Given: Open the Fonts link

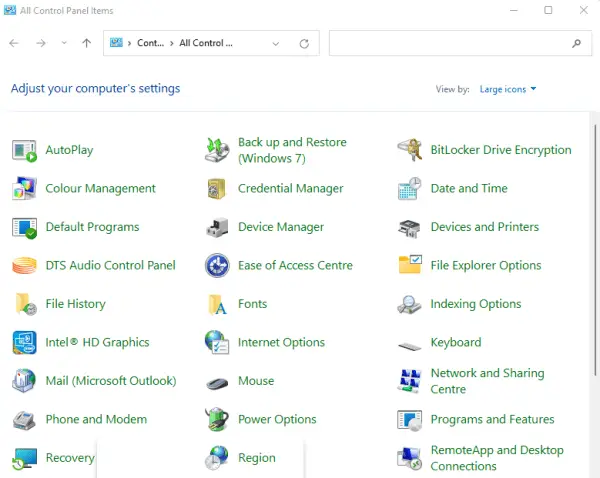Looking at the screenshot, I should pyautogui.click(x=253, y=304).
